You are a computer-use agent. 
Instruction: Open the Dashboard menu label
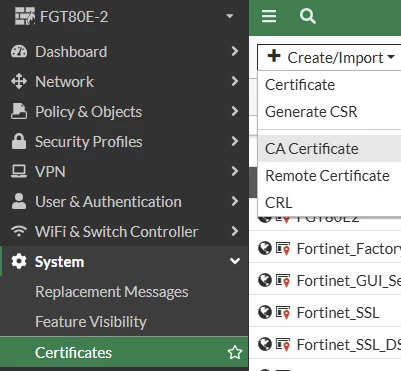coord(71,52)
